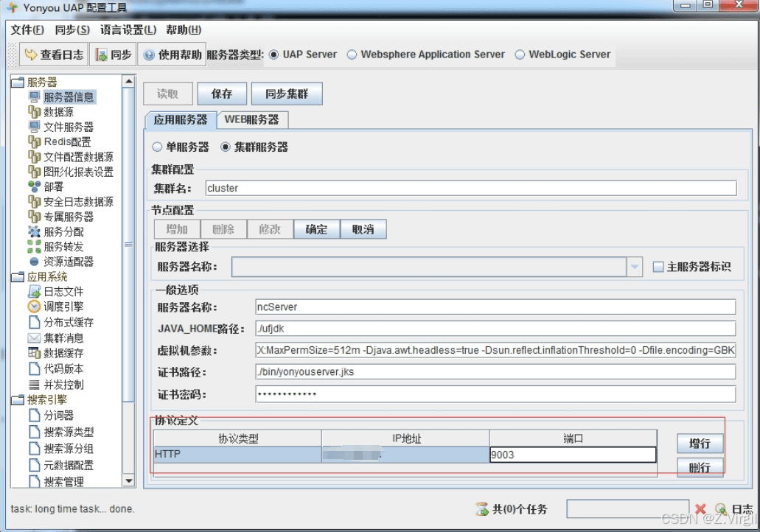This screenshot has width=760, height=532.
Task: Collapse the 服务器 tree group
Action: [x=18, y=82]
